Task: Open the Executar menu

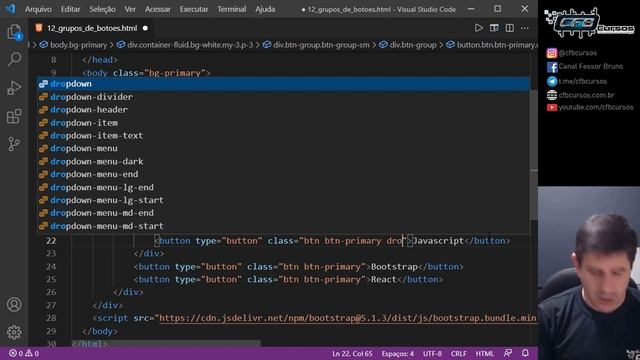Action: point(194,9)
